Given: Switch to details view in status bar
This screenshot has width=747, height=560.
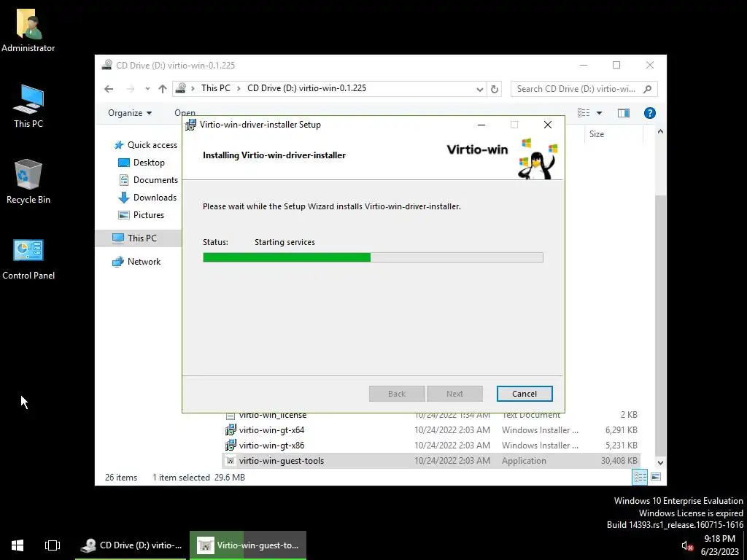Looking at the screenshot, I should [640, 477].
